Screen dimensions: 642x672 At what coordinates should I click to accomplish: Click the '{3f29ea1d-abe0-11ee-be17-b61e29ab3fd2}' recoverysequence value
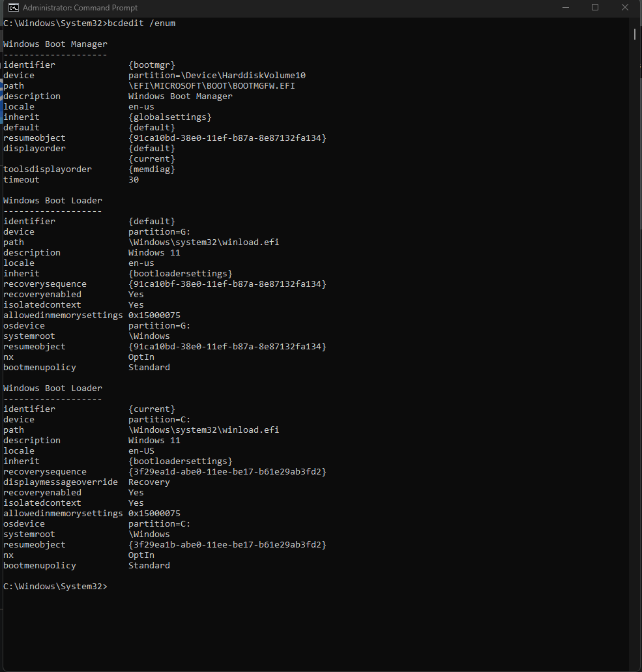click(x=227, y=472)
